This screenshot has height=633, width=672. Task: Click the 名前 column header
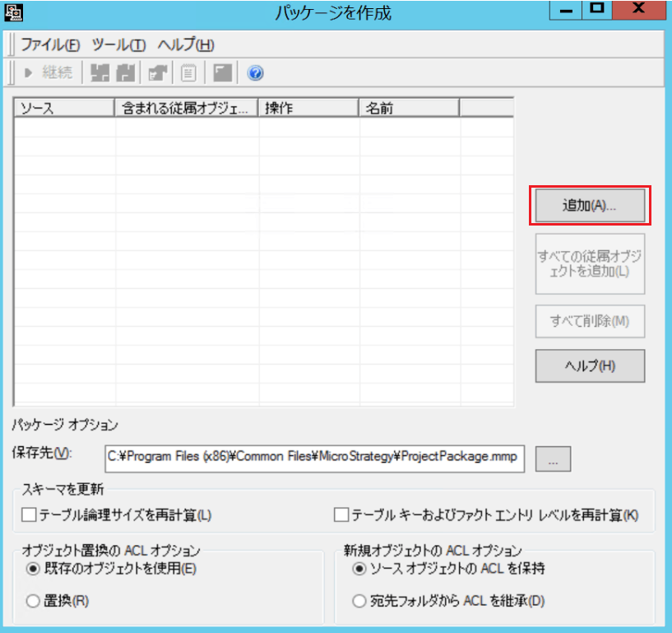point(410,108)
